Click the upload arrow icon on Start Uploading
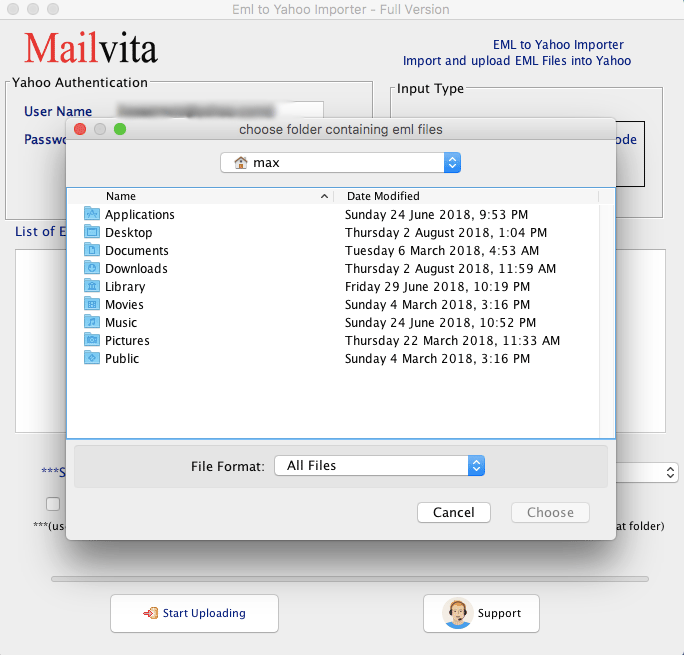The height and width of the screenshot is (655, 684). pos(150,613)
